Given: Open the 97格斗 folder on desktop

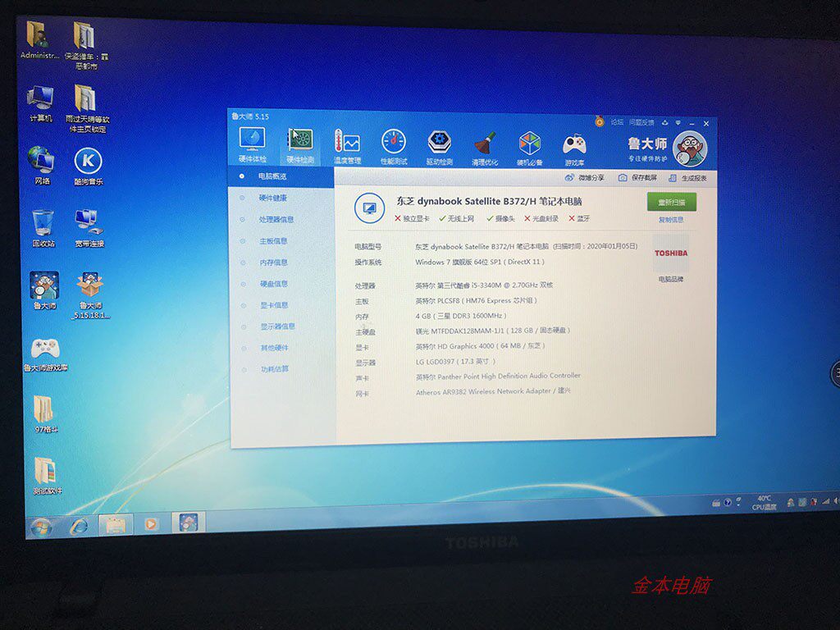Looking at the screenshot, I should [45, 413].
